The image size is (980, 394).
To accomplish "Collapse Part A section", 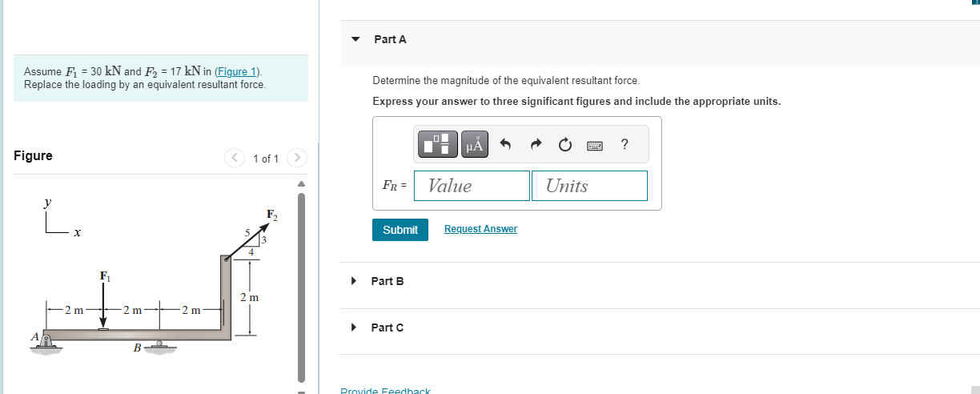I will pyautogui.click(x=356, y=39).
